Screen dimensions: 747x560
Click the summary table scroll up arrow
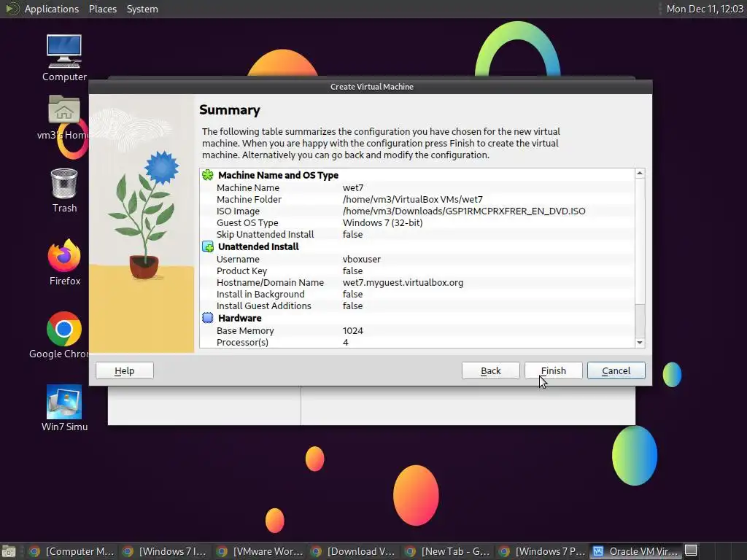click(x=640, y=174)
